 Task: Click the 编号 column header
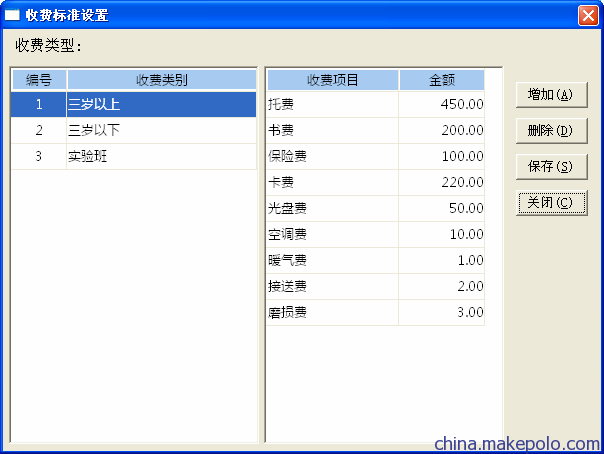click(39, 80)
